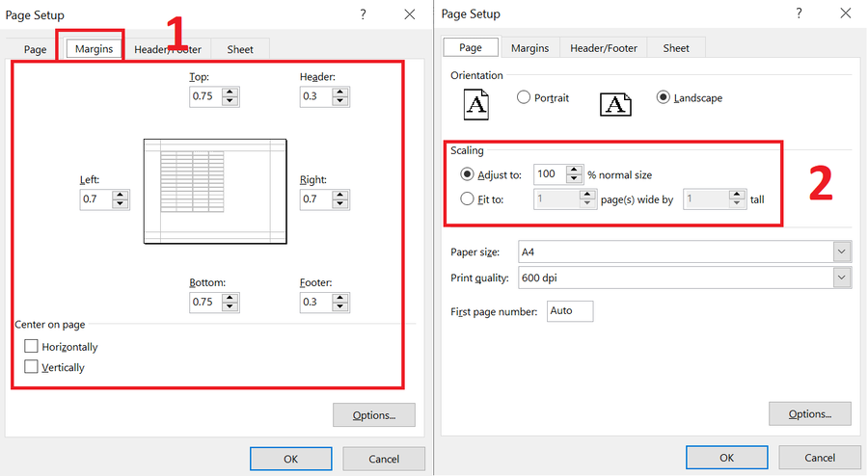Increase the Adjust to percentage
The width and height of the screenshot is (868, 476).
pos(574,171)
